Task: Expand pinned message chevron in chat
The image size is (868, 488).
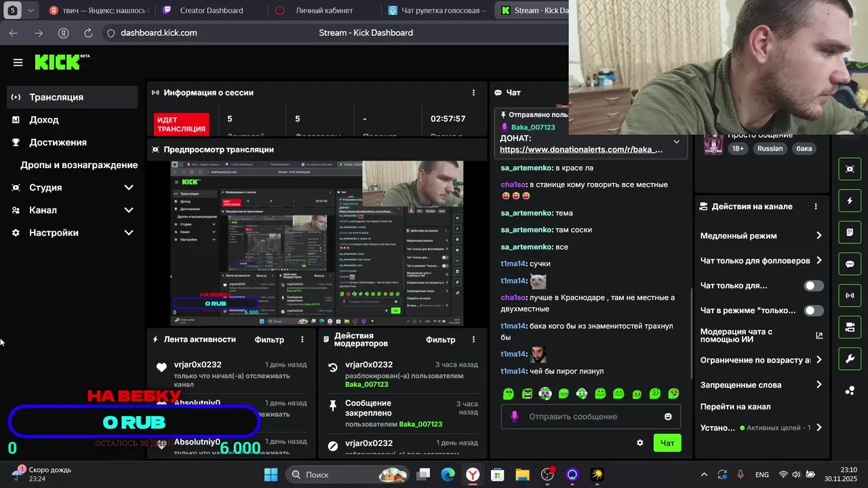Action: tap(676, 142)
